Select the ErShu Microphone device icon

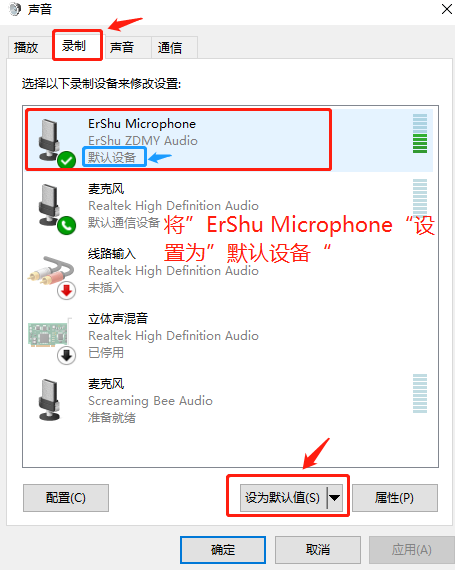point(49,140)
